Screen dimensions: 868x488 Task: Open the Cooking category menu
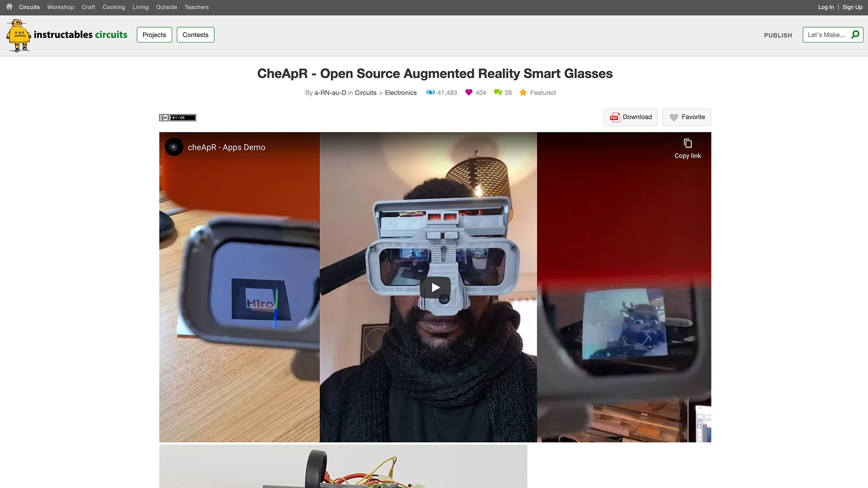point(113,7)
